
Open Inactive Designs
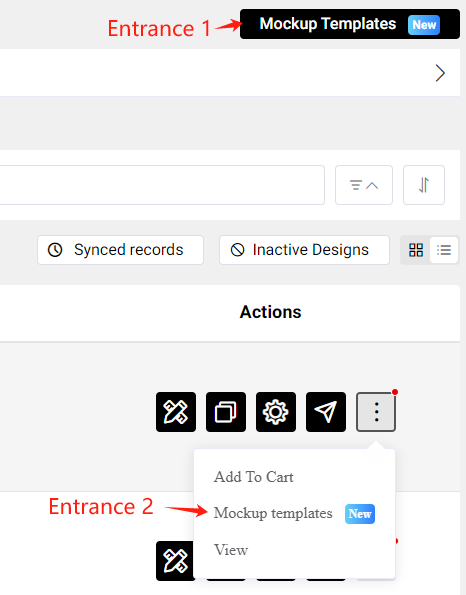coord(304,250)
